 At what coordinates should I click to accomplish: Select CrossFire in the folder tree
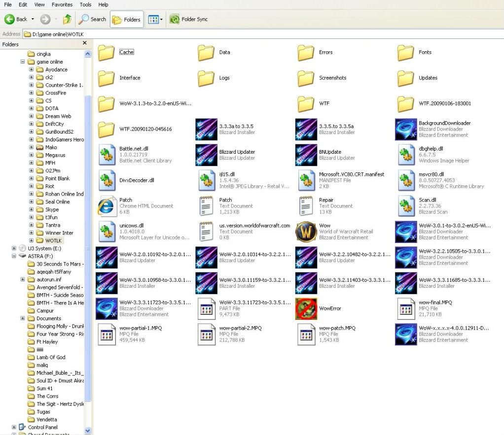(x=56, y=93)
